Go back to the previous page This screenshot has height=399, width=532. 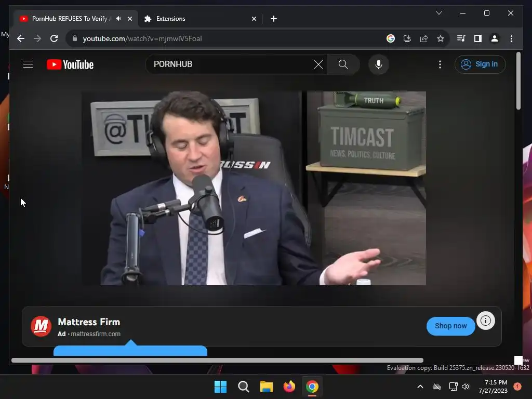tap(21, 38)
